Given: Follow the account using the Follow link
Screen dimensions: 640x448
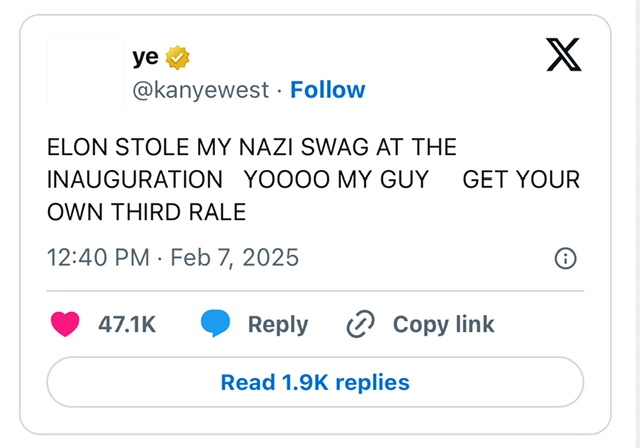Looking at the screenshot, I should coord(327,90).
